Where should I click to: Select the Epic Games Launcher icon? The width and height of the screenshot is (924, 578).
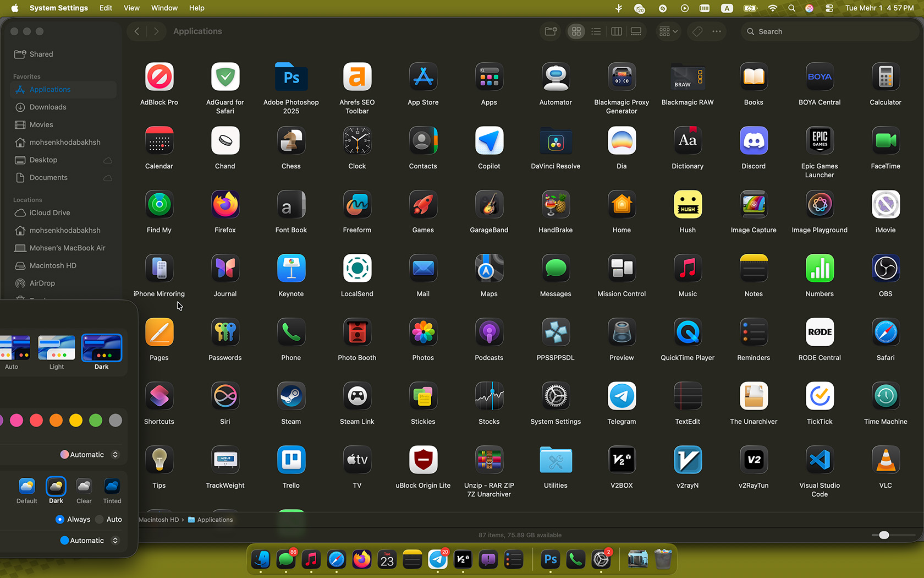tap(820, 141)
